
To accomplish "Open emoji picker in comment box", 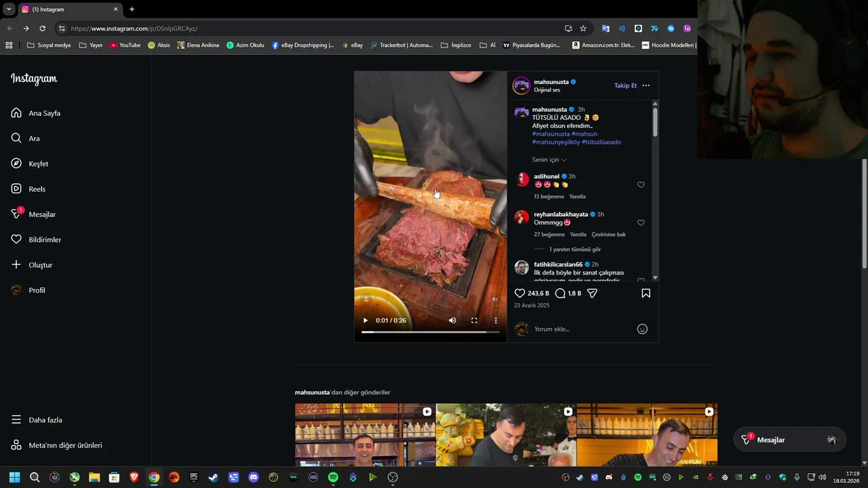I will (x=642, y=329).
